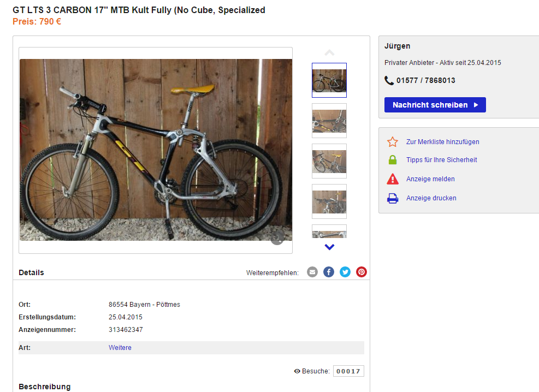Share the listing on Twitter
Viewport: 539px width, 392px height.
(x=345, y=272)
